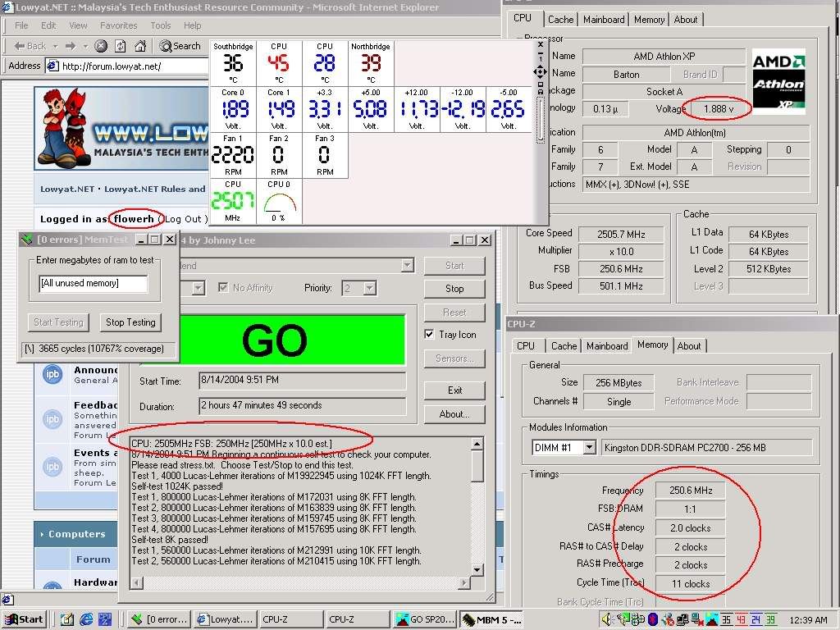The width and height of the screenshot is (840, 630).
Task: Click the Search toolbar button in IE
Action: [x=180, y=46]
